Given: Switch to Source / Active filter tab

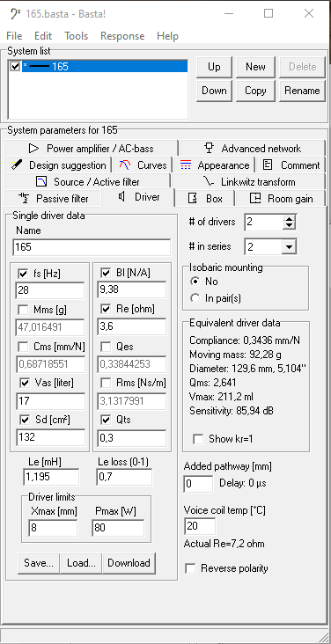Looking at the screenshot, I should click(87, 181).
